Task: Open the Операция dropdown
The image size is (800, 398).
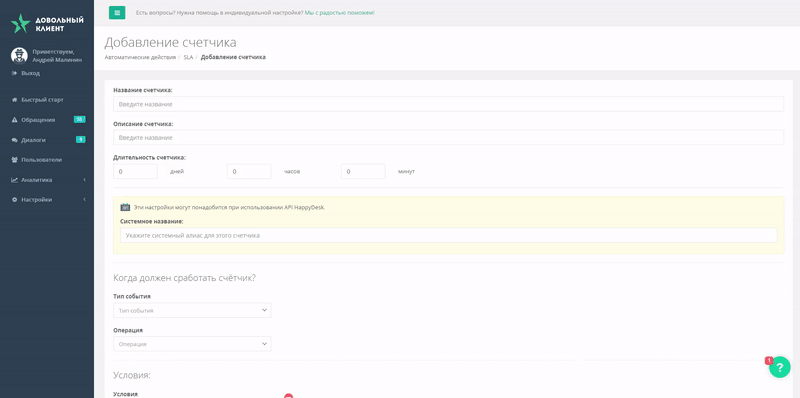Action: tap(192, 344)
